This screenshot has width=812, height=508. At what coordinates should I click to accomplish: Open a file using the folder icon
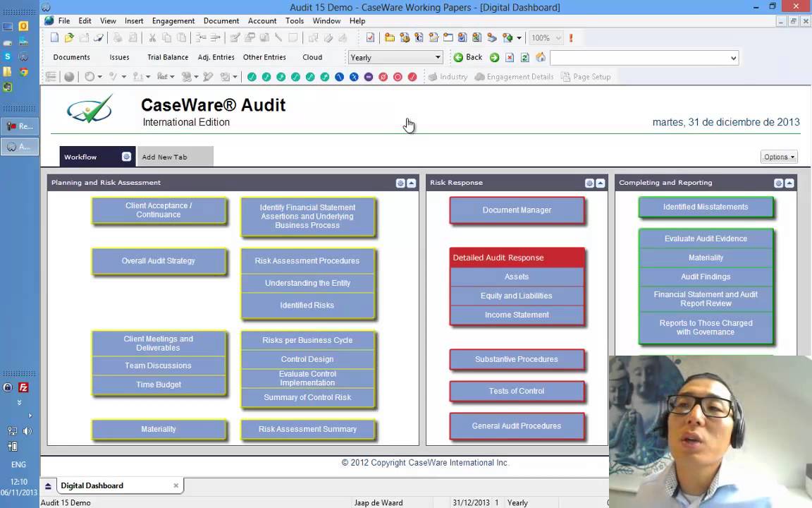(x=69, y=38)
